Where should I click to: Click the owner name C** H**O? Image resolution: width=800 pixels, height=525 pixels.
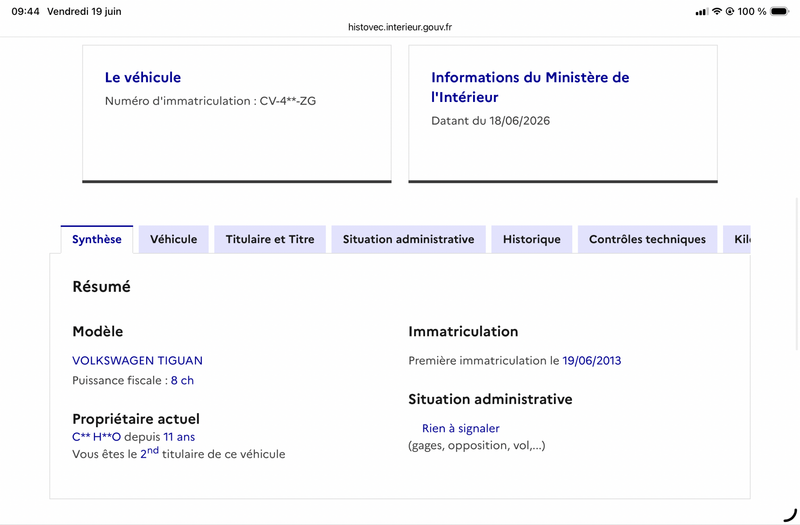[x=96, y=437]
